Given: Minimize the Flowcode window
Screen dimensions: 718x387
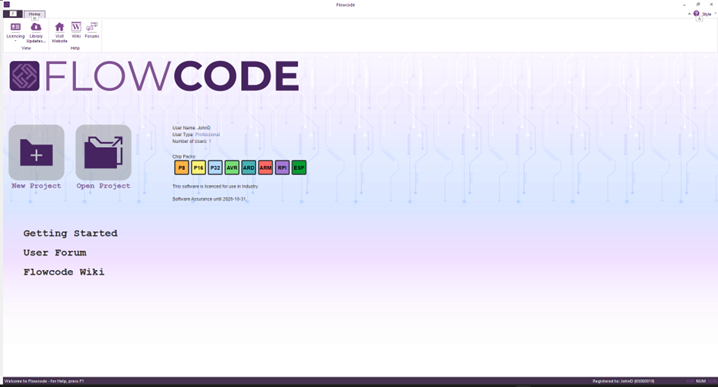Looking at the screenshot, I should 684,5.
